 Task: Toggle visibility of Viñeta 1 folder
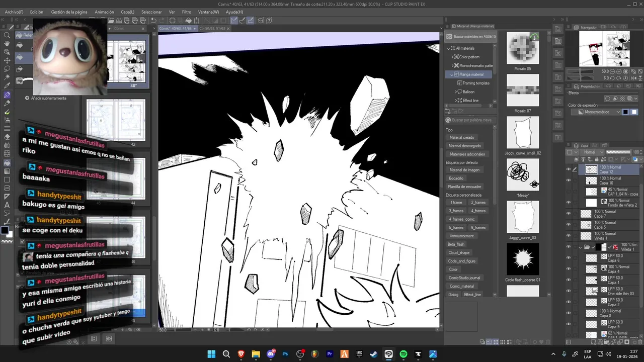569,247
